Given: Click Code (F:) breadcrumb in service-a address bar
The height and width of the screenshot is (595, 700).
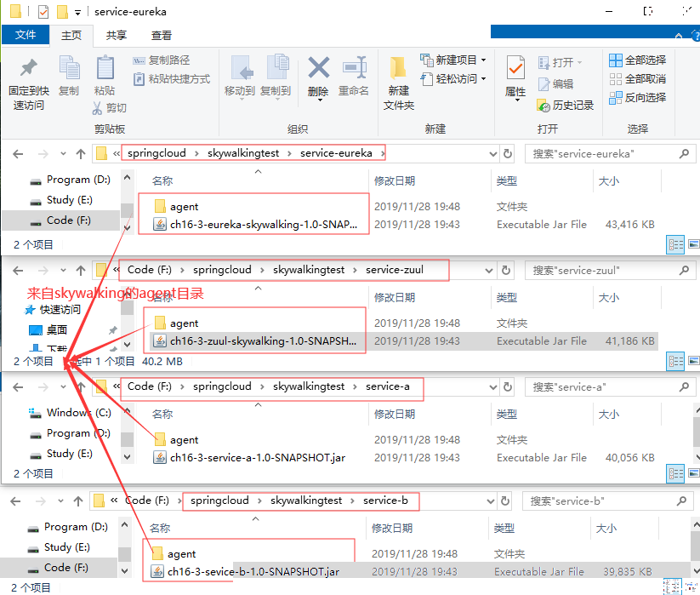Looking at the screenshot, I should (150, 386).
